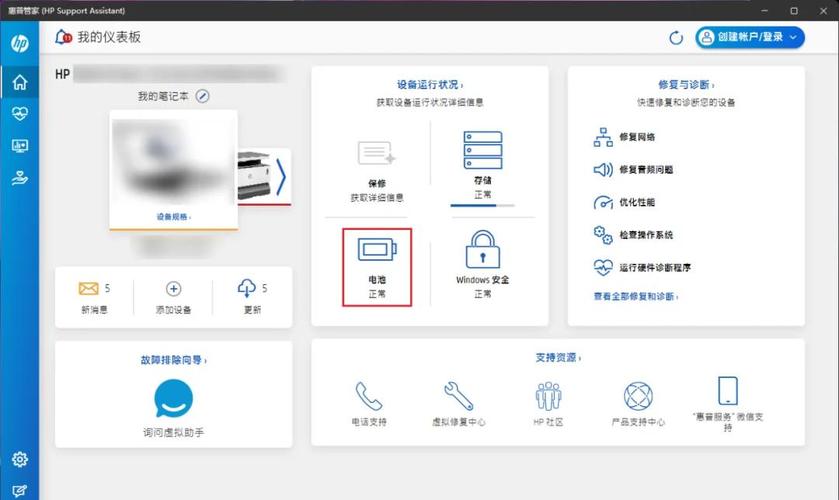Viewport: 839px width, 500px height.
Task: Click 修复音频问题 text
Action: (x=646, y=170)
